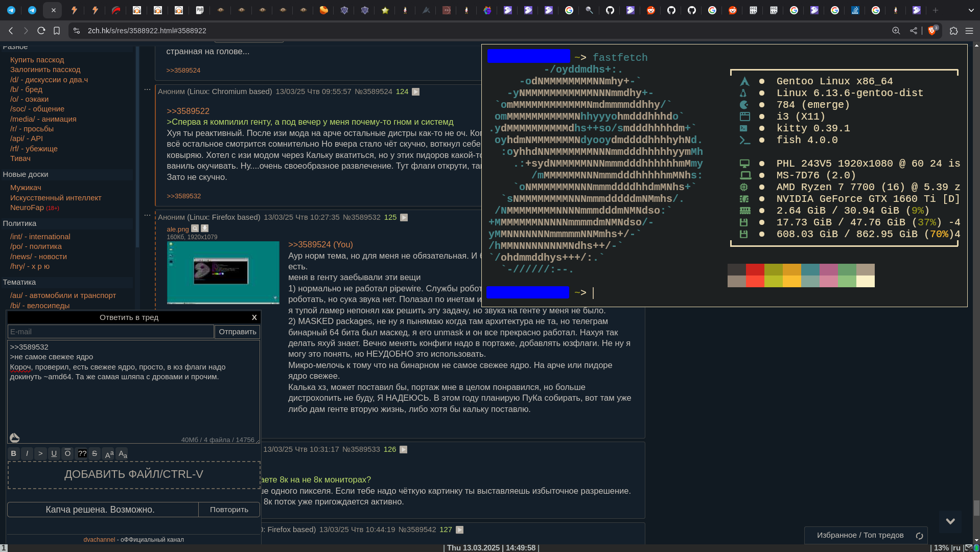The width and height of the screenshot is (980, 552).
Task: Open reply link >>3589532 under post 124
Action: (183, 196)
